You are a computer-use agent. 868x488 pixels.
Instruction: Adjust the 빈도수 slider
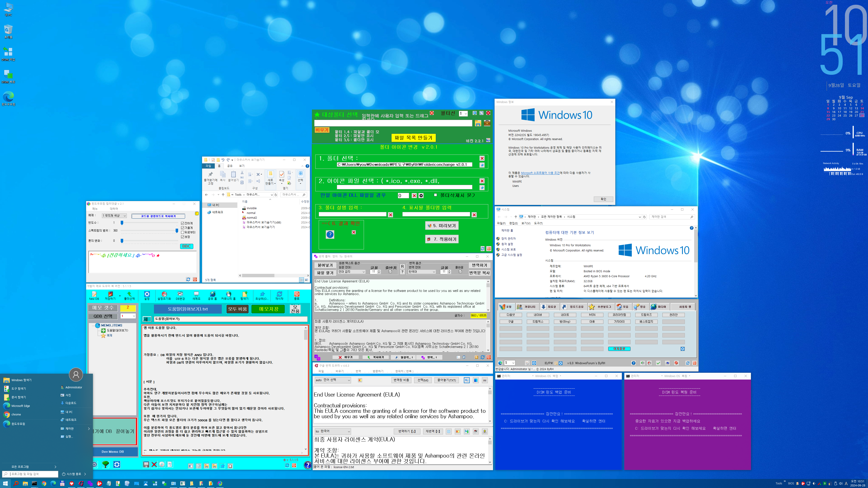click(122, 223)
